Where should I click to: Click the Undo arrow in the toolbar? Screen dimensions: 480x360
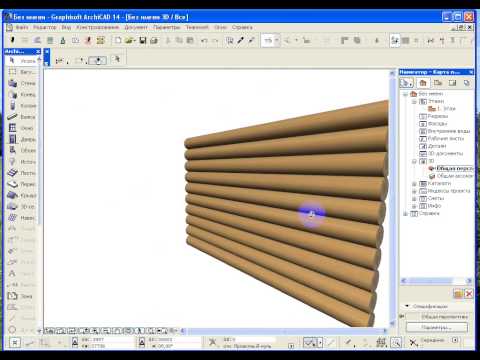(204, 41)
